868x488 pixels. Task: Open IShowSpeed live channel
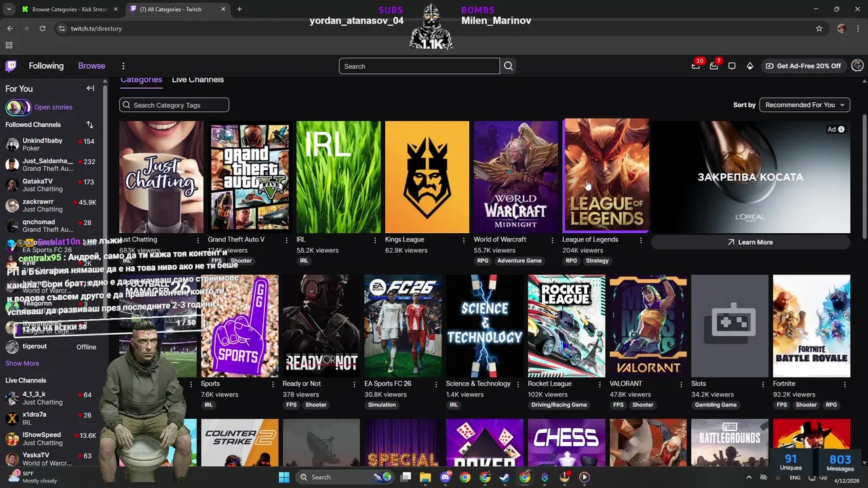(51, 439)
